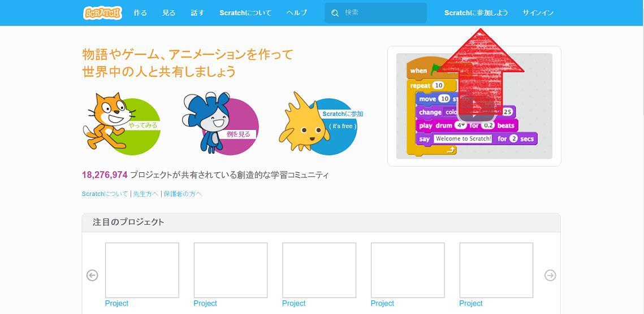Click Scratchに参加しよう in the header
This screenshot has height=314, width=644.
coord(476,13)
